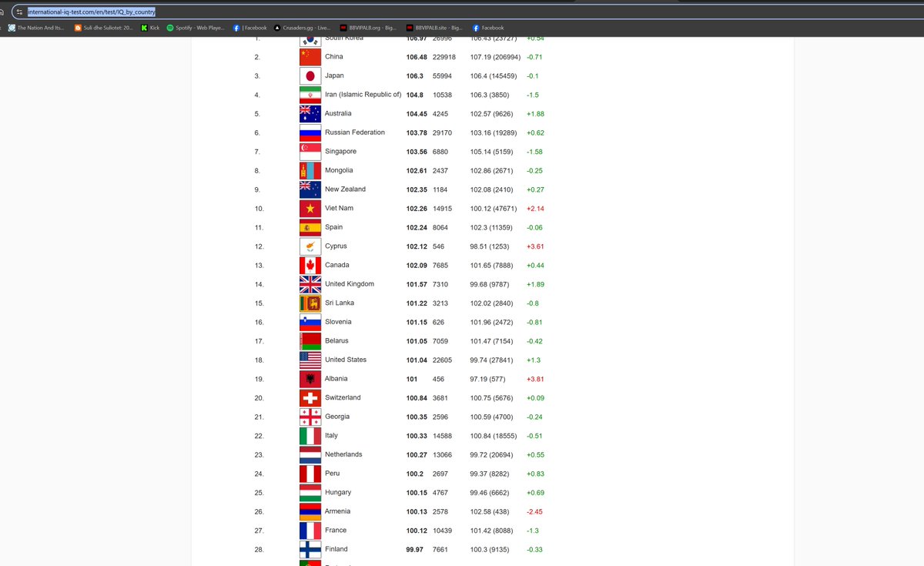Click the rank number 13. for Canada

click(259, 266)
